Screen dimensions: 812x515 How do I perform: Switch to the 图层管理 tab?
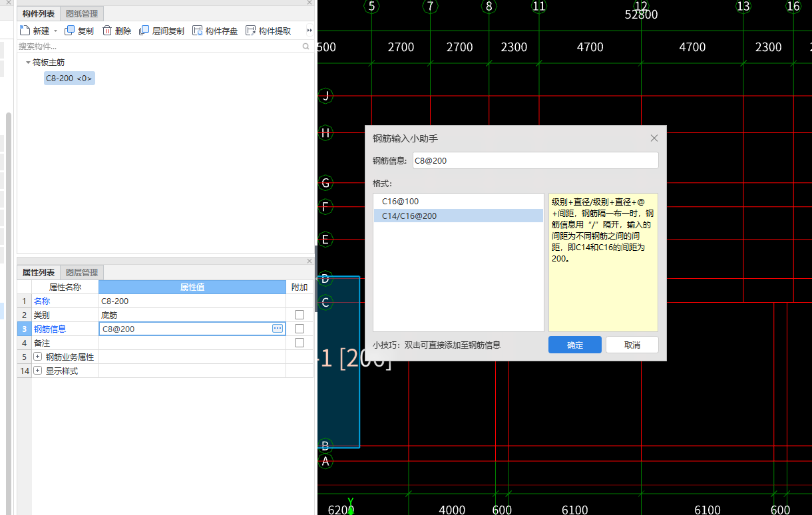tap(82, 272)
